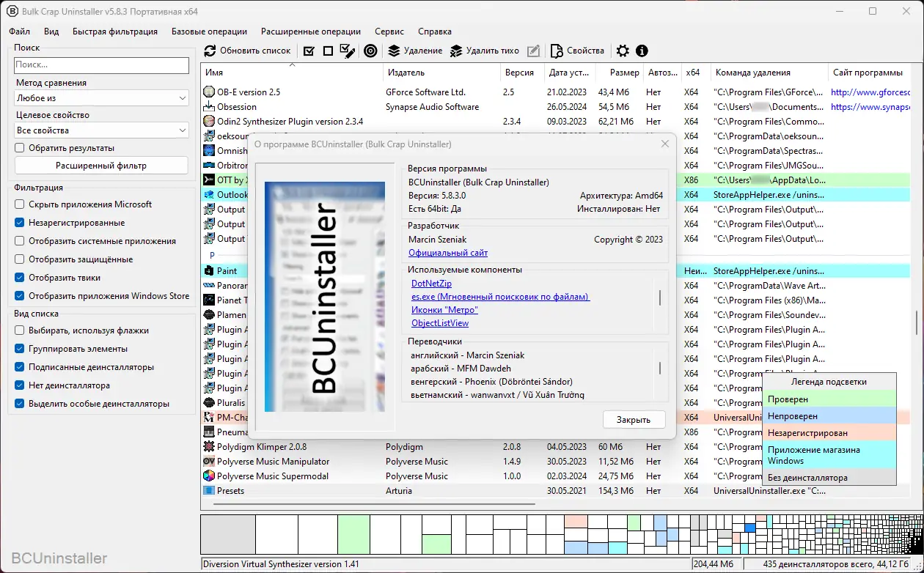Click the check-all checkbox toolbar icon

(309, 51)
